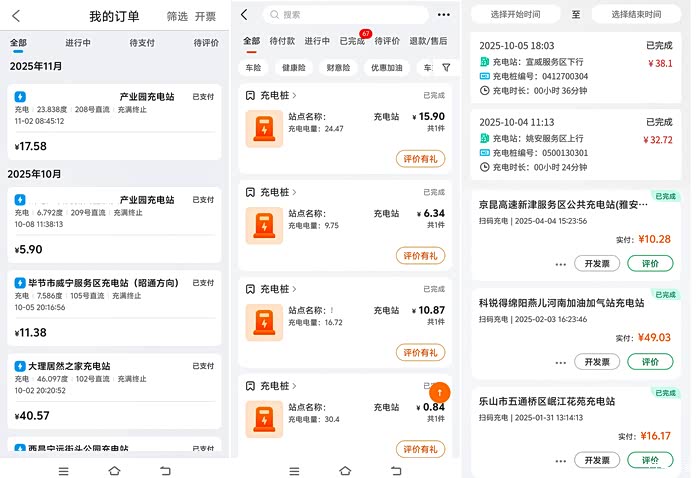Open 产业园充电站 order of ¥17.58
Screen dimensions: 700x478
(114, 122)
